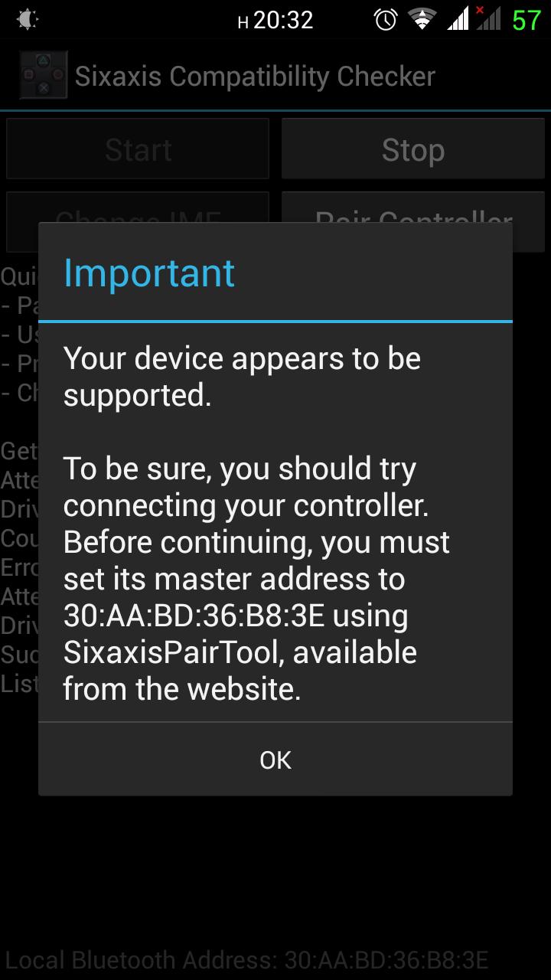Image resolution: width=551 pixels, height=980 pixels.
Task: Tap the 'from the website' text
Action: point(182,689)
